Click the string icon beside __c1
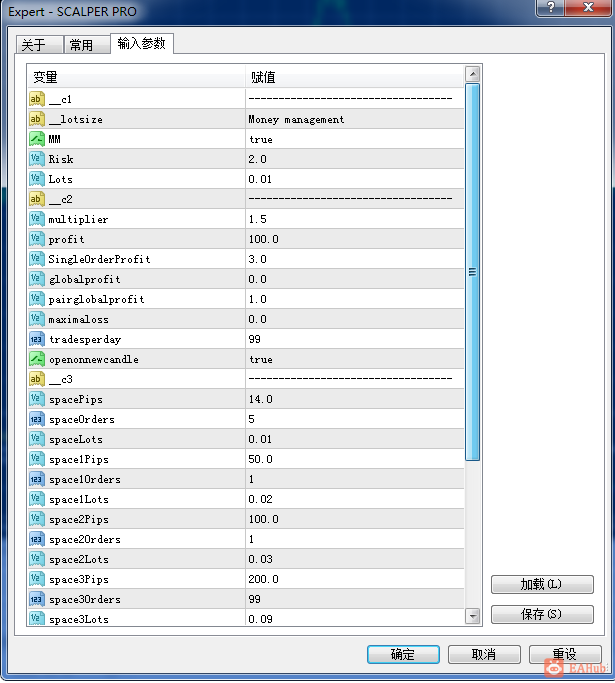This screenshot has height=683, width=615. click(37, 99)
